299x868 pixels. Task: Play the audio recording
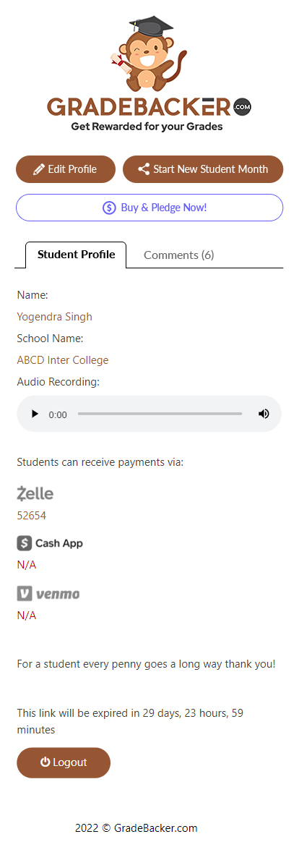click(x=35, y=414)
